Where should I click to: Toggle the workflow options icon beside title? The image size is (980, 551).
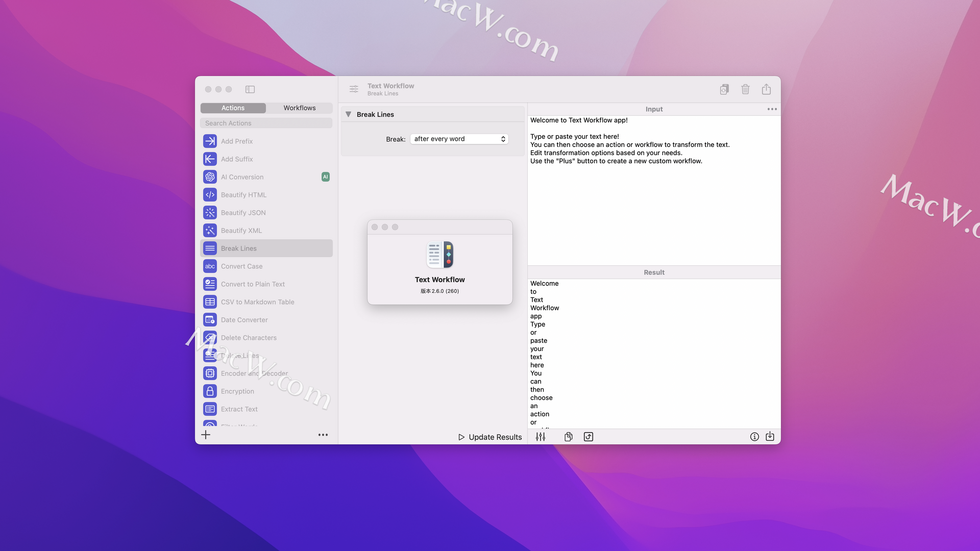(x=354, y=89)
